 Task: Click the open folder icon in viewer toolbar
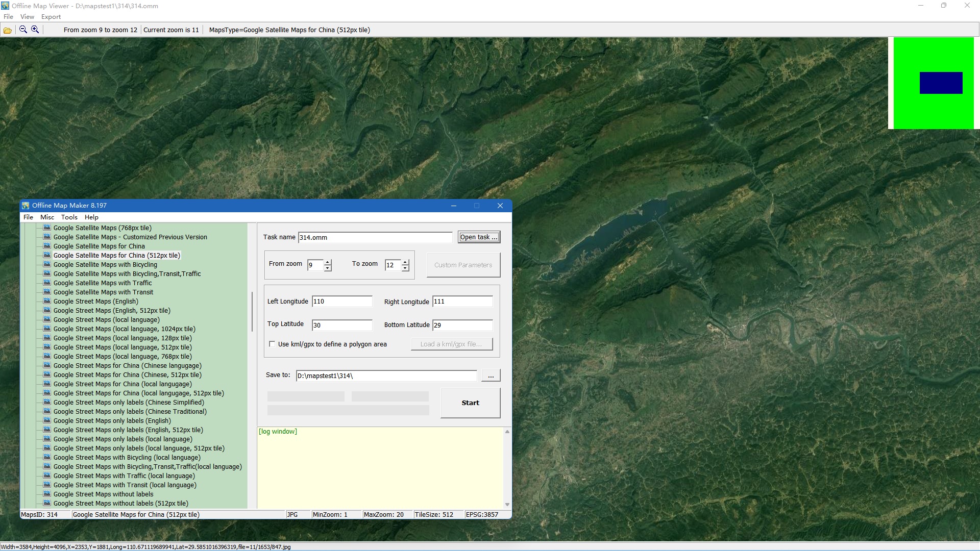pos(7,30)
